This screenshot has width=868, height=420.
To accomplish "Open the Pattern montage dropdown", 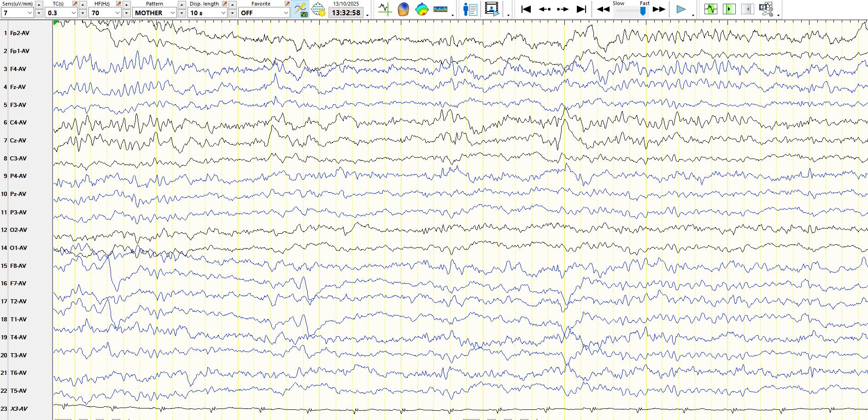I will click(x=154, y=13).
